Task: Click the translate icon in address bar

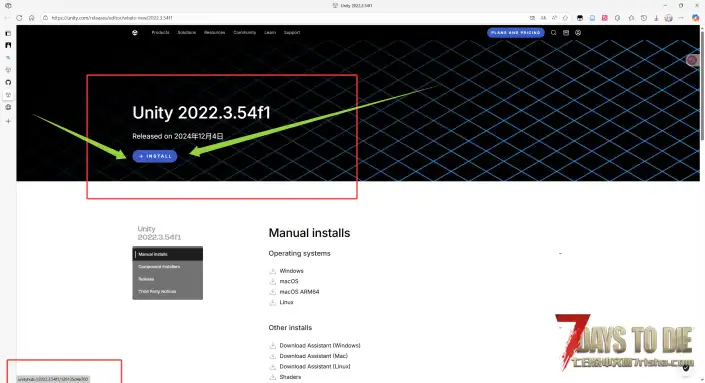Action: 544,18
